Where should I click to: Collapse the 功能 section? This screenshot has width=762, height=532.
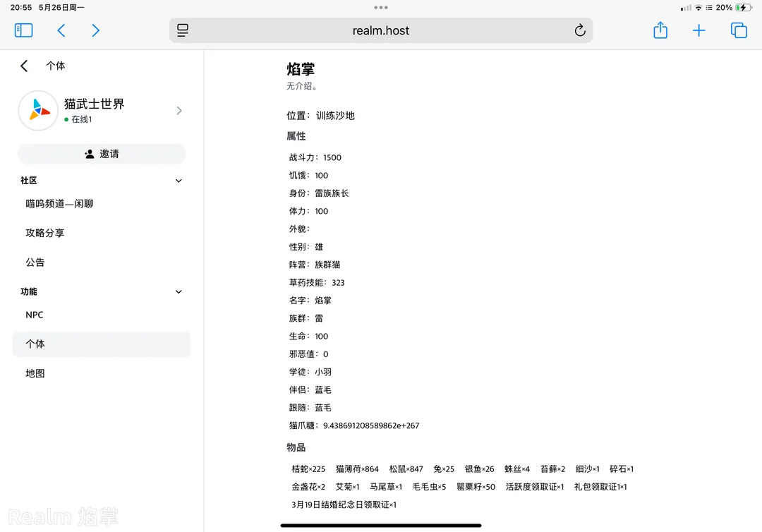(179, 291)
